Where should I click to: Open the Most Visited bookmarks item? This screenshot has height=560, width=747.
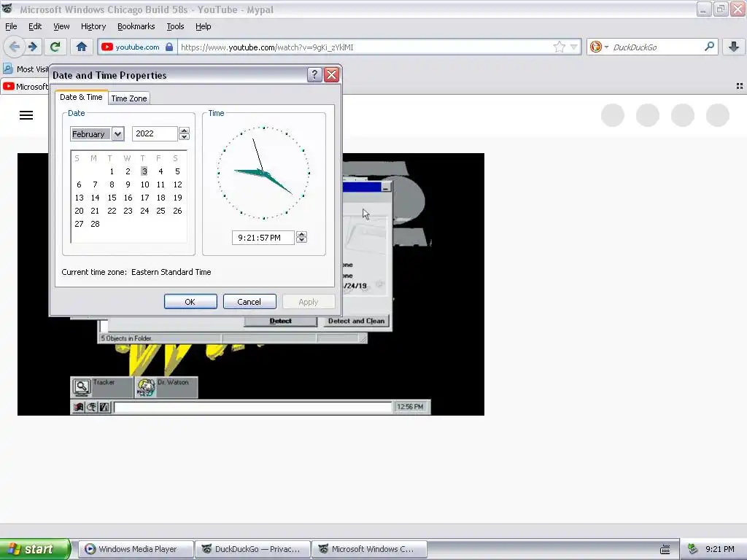tap(26, 69)
